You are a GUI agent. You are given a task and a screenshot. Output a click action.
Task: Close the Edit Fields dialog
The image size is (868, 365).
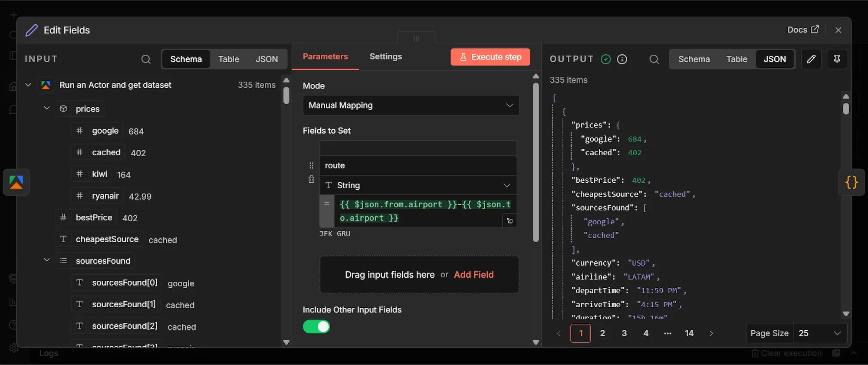838,30
